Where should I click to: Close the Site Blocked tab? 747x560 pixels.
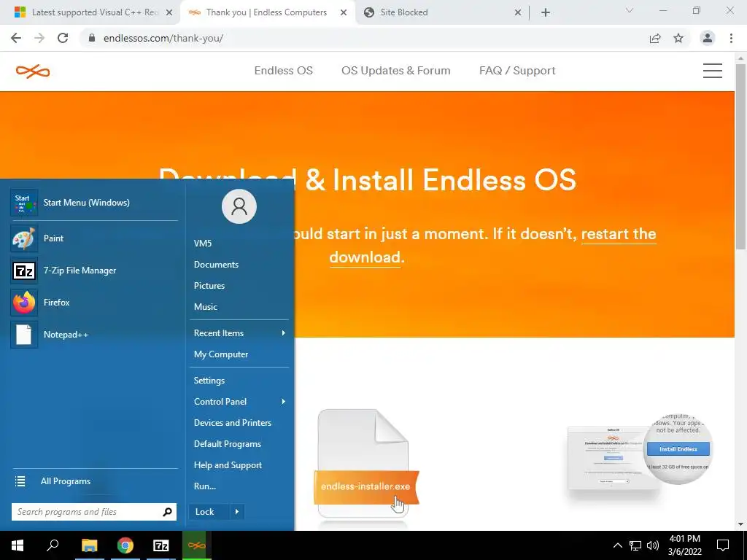coord(518,13)
